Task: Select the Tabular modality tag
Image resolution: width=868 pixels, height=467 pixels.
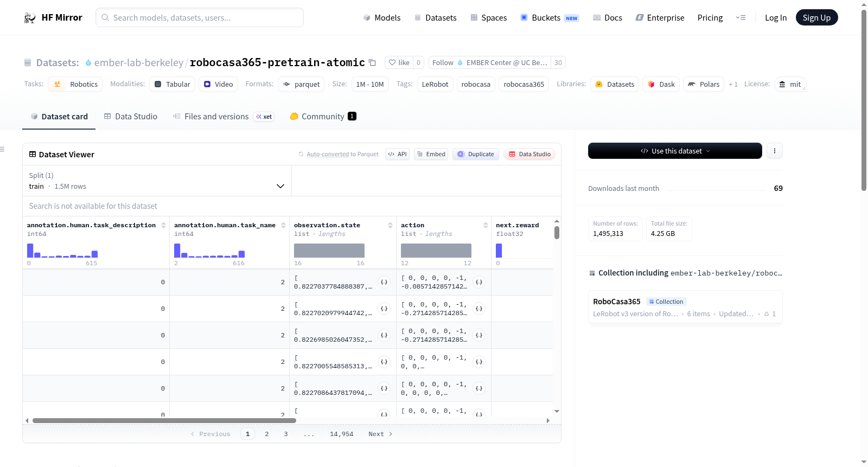Action: click(173, 85)
